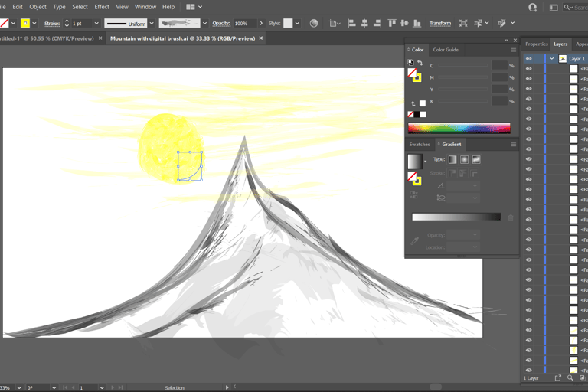Open the stroke weight 1 pt dropdown
The height and width of the screenshot is (392, 588).
[x=96, y=23]
